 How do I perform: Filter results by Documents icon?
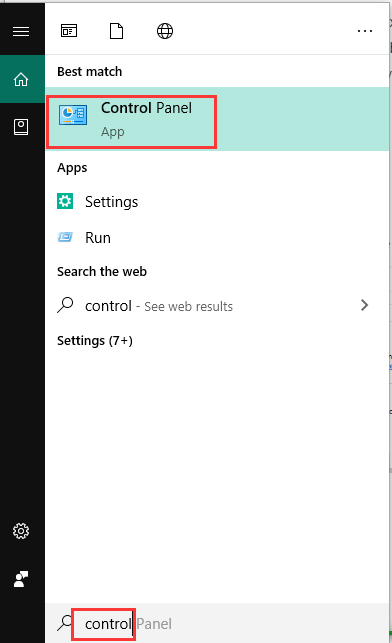point(116,31)
